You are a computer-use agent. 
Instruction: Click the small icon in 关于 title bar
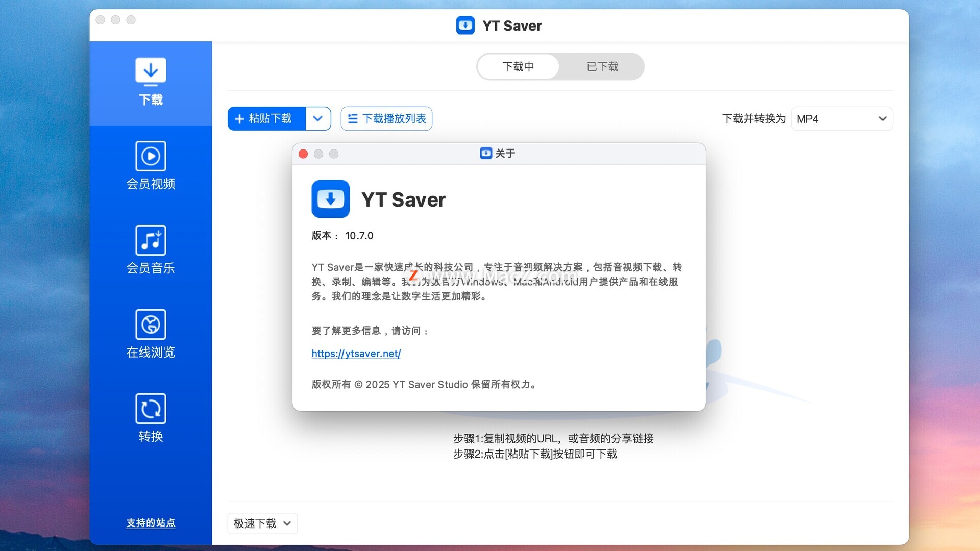pyautogui.click(x=486, y=153)
